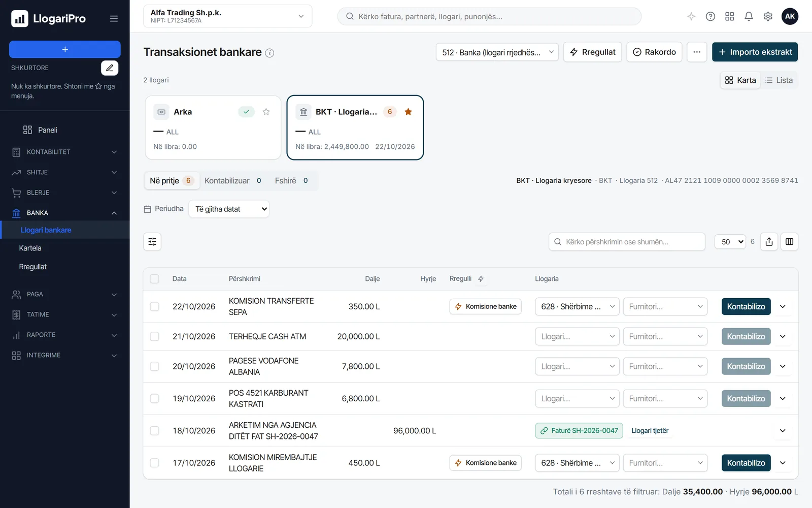
Task: Focus the global search field
Action: (x=489, y=16)
